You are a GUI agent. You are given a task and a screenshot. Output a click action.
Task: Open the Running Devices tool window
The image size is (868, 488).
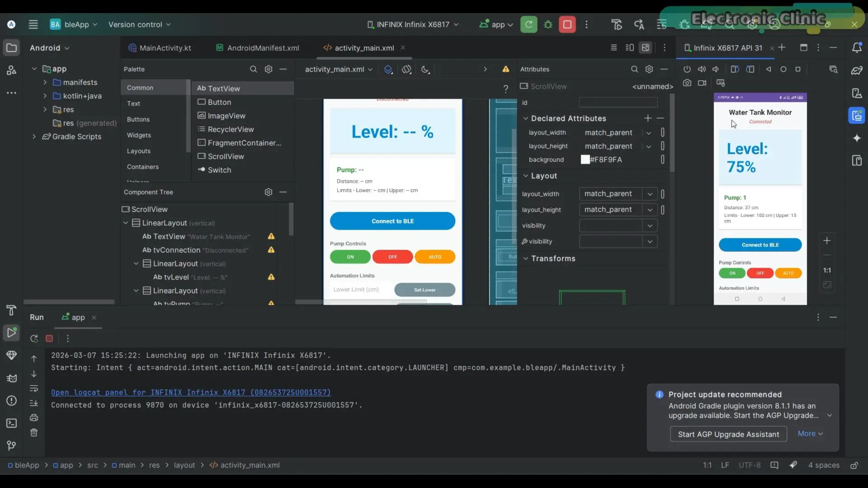(x=857, y=116)
